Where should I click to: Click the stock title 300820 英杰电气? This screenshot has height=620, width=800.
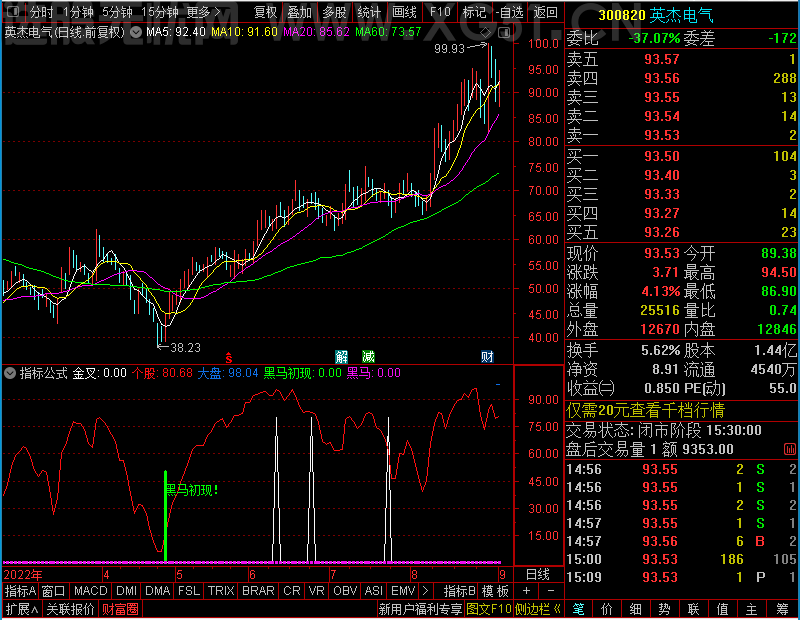(656, 15)
